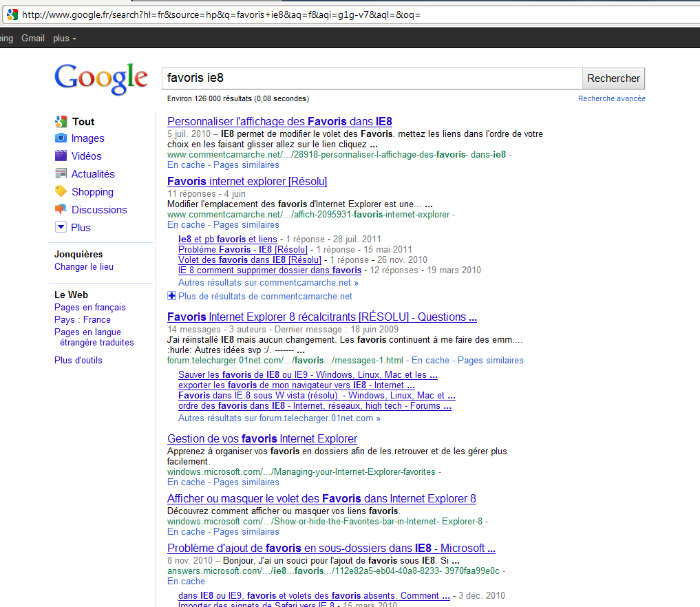Focus the search box containing favoris ie8
The image size is (700, 607).
point(372,78)
